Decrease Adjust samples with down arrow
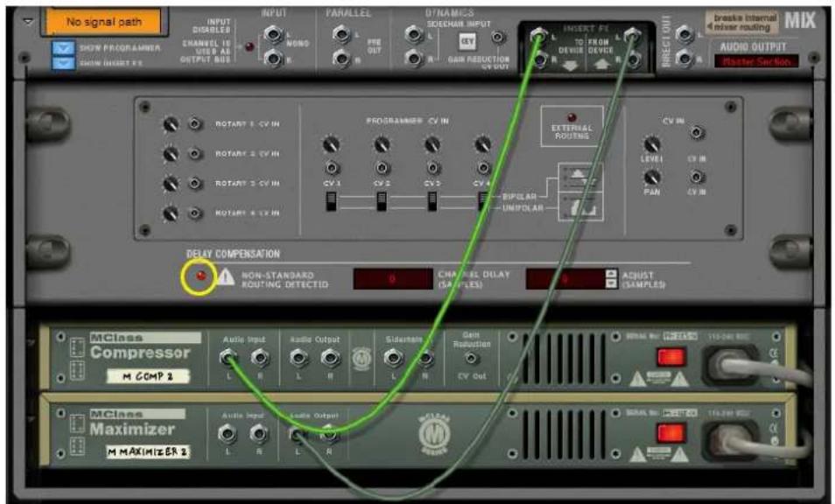The image size is (835, 504). point(611,283)
